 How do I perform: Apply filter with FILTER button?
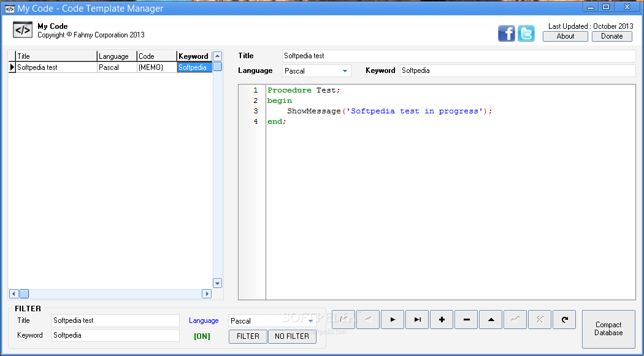[x=248, y=336]
